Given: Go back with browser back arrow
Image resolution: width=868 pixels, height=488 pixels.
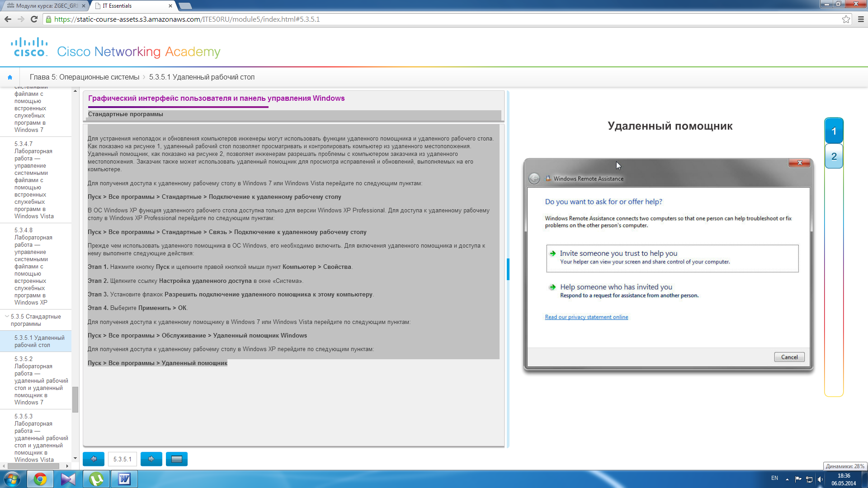Looking at the screenshot, I should (x=8, y=19).
